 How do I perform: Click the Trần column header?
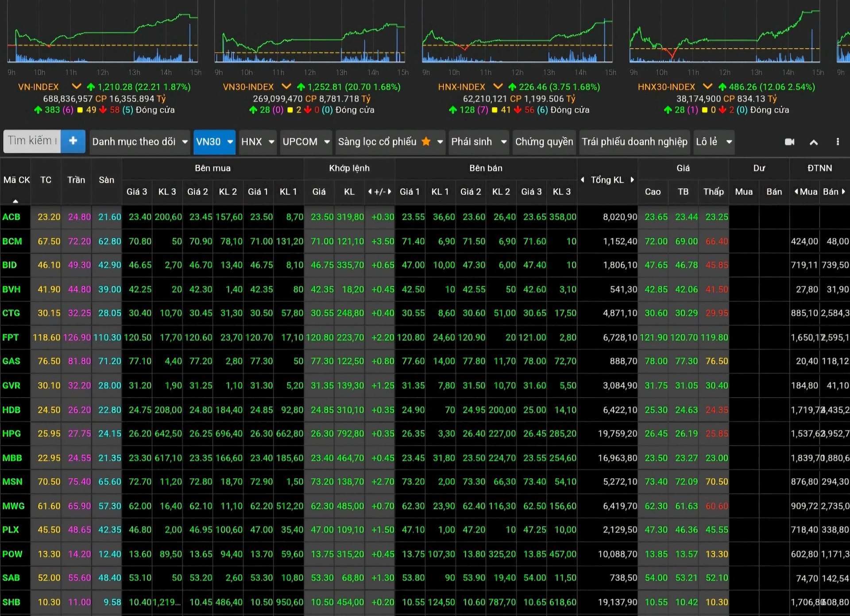[76, 180]
